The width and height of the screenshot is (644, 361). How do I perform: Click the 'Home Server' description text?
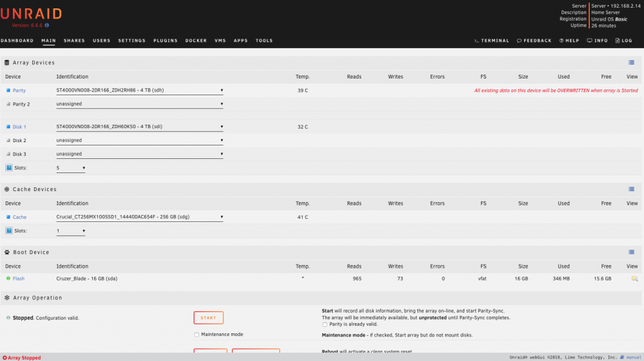coord(605,13)
